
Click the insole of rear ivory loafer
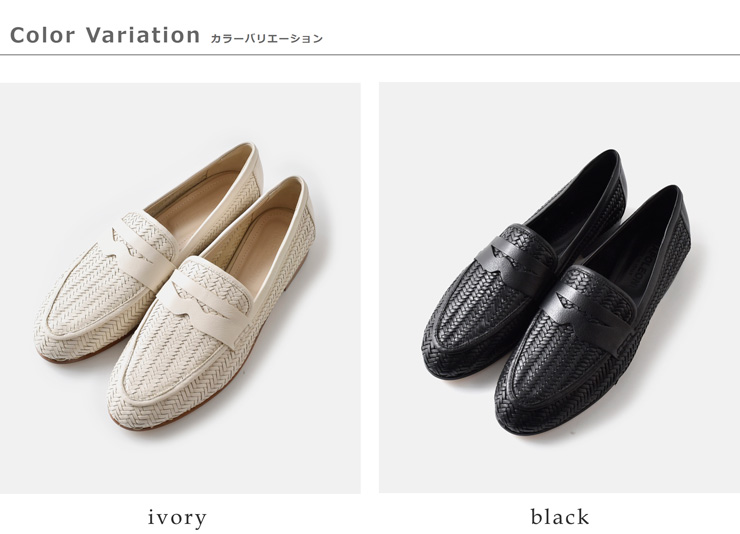(x=198, y=198)
